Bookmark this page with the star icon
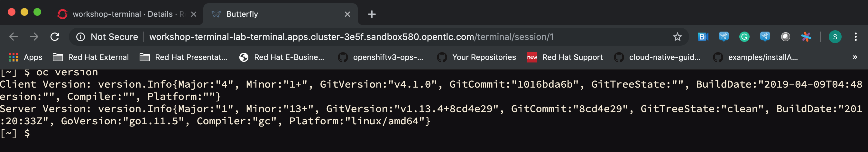 click(677, 37)
